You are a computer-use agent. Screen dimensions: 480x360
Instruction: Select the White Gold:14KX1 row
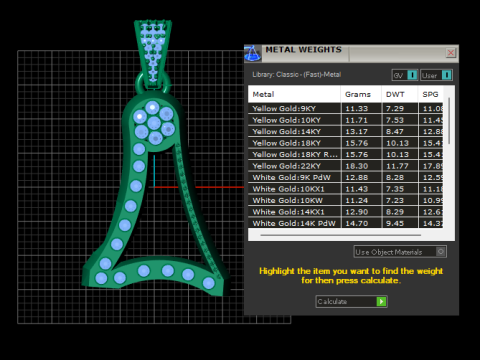click(x=346, y=212)
